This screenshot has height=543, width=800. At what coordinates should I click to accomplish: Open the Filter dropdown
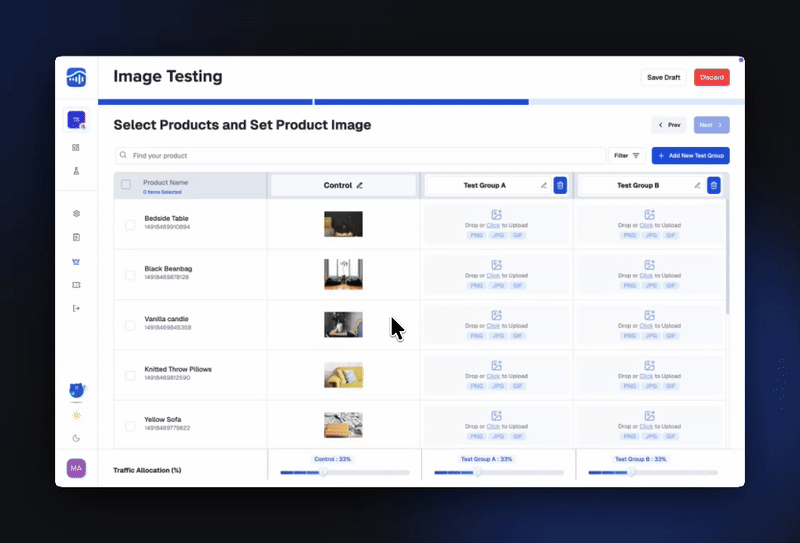(627, 156)
